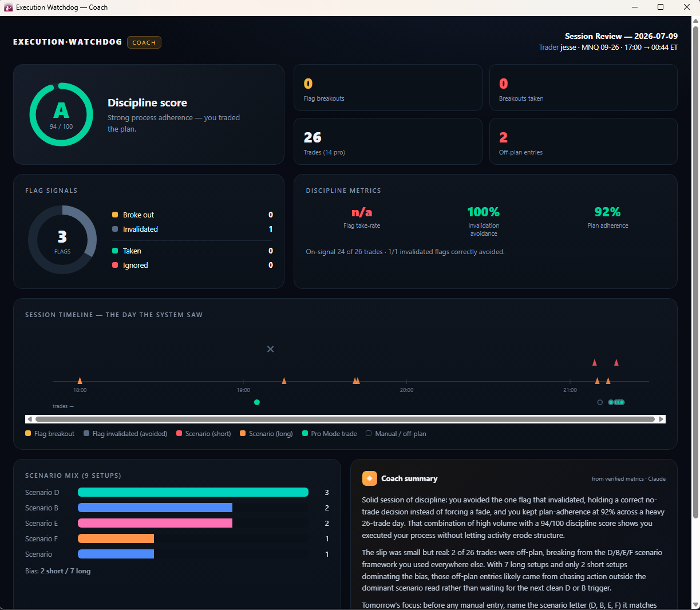Click the session timeline horizontal scrollbar thumb
The width and height of the screenshot is (700, 610).
tap(345, 419)
